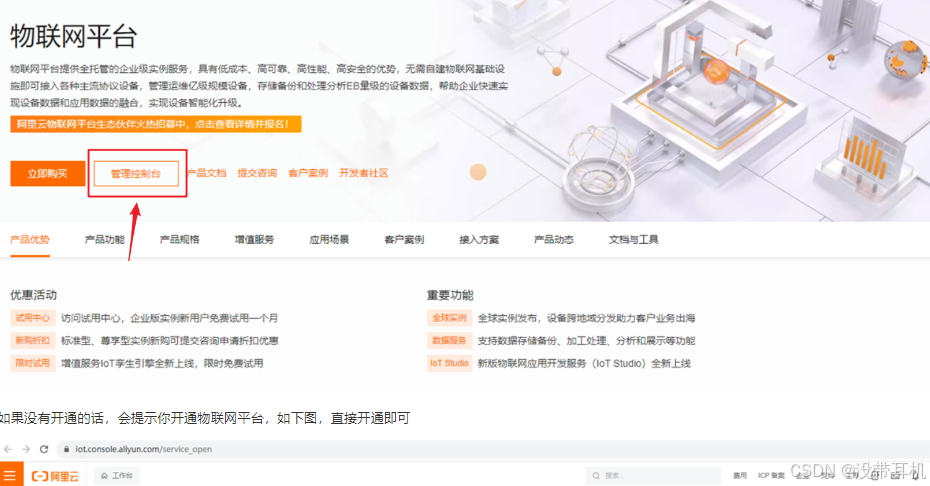
Task: Click the 试用中心 tag
Action: (33, 318)
